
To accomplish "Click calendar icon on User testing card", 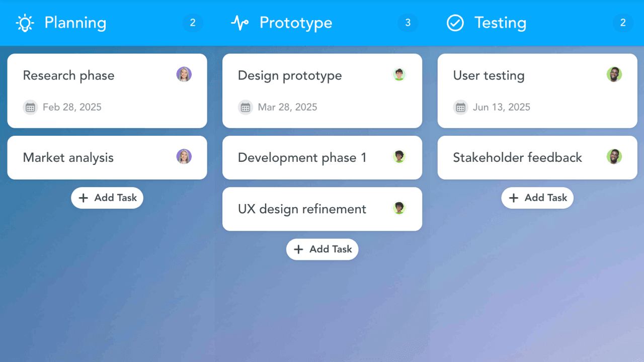I will 460,107.
